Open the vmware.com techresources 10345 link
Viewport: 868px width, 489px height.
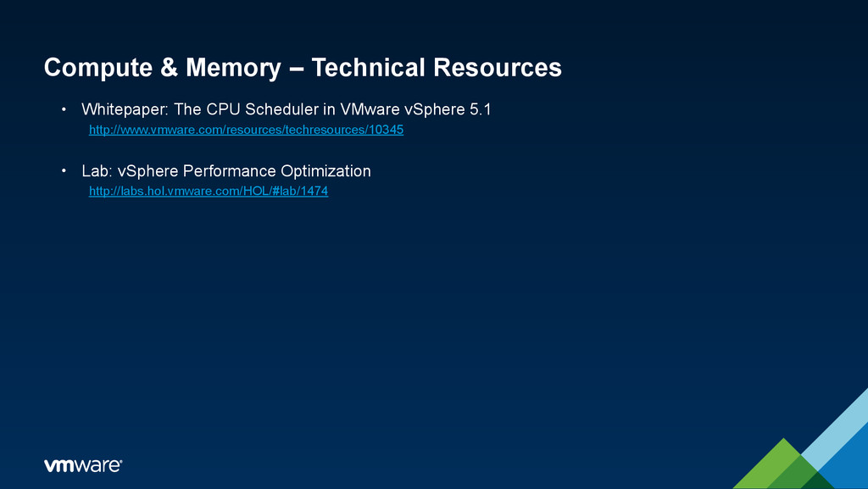(247, 130)
